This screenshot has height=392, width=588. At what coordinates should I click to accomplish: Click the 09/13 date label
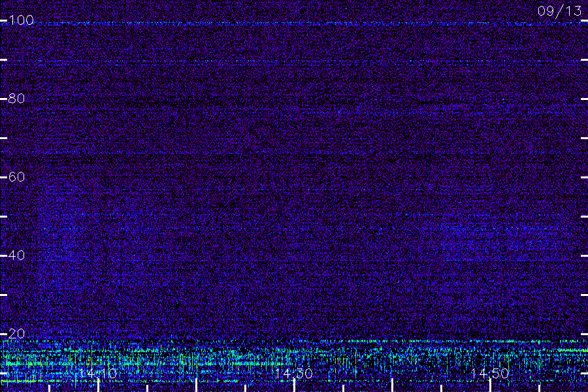559,11
